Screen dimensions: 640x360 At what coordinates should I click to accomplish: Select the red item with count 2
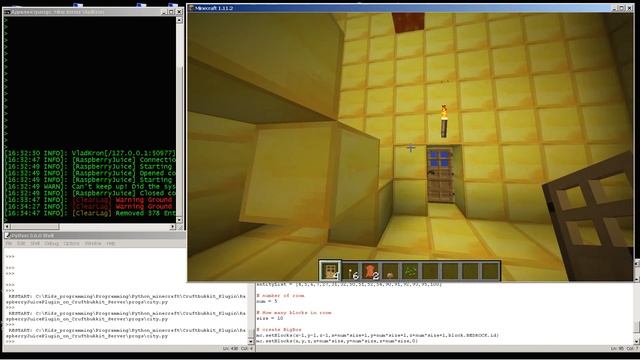(x=370, y=271)
